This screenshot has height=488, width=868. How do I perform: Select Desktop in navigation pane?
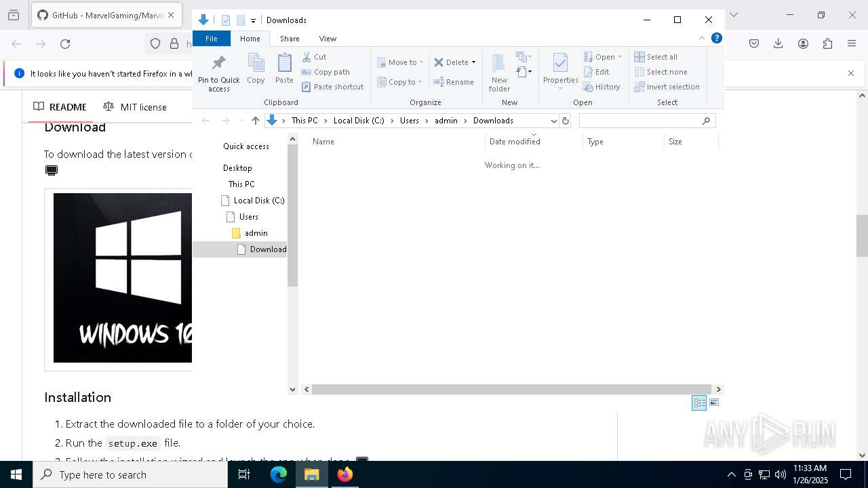[237, 168]
